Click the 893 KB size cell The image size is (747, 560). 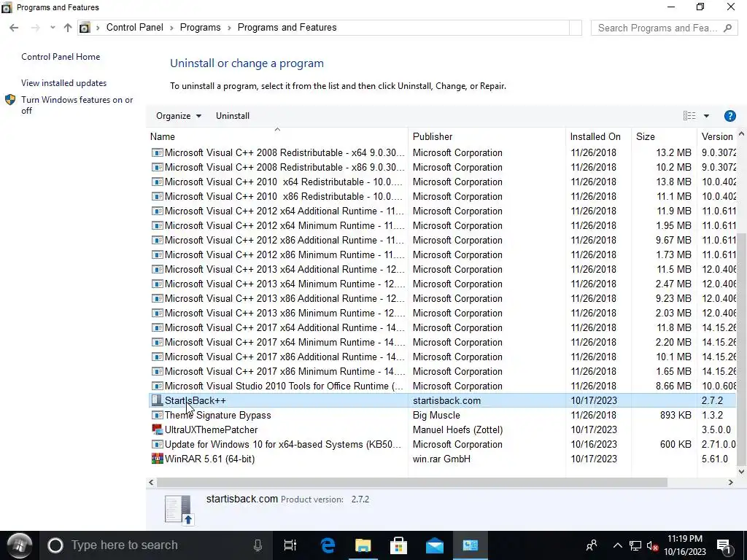676,415
